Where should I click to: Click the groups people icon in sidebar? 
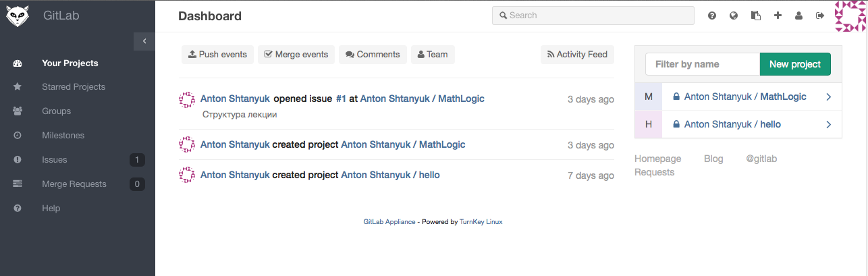coord(18,111)
